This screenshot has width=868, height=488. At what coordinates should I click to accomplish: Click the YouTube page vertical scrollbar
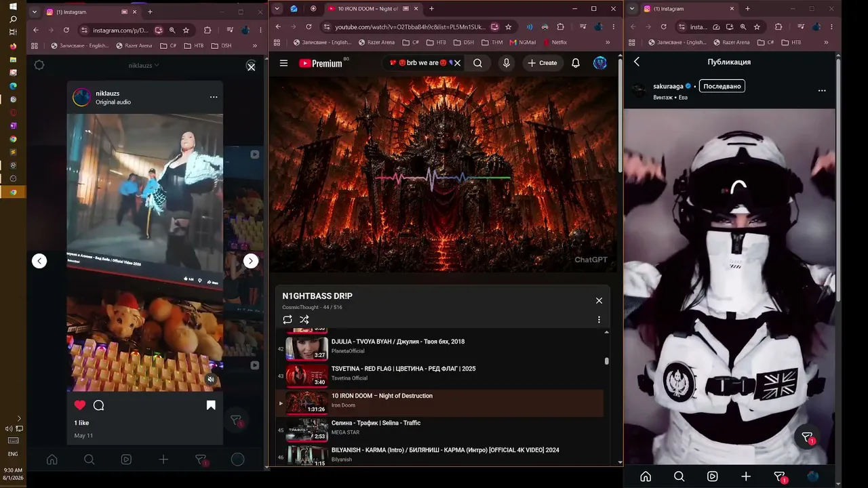pyautogui.click(x=620, y=115)
